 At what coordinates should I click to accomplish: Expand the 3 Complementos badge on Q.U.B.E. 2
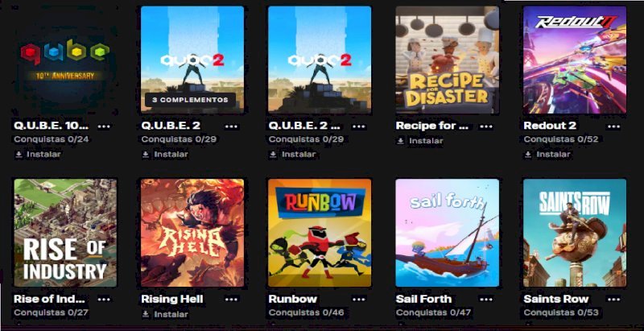[x=190, y=100]
